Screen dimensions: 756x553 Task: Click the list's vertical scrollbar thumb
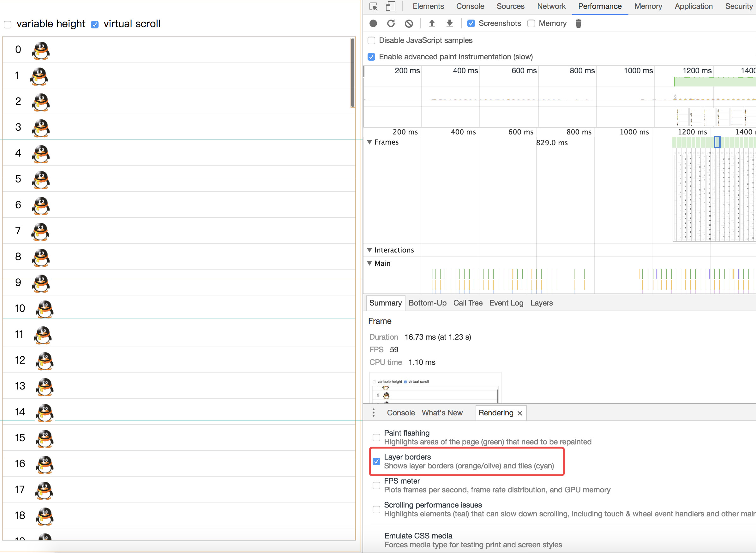pyautogui.click(x=352, y=73)
